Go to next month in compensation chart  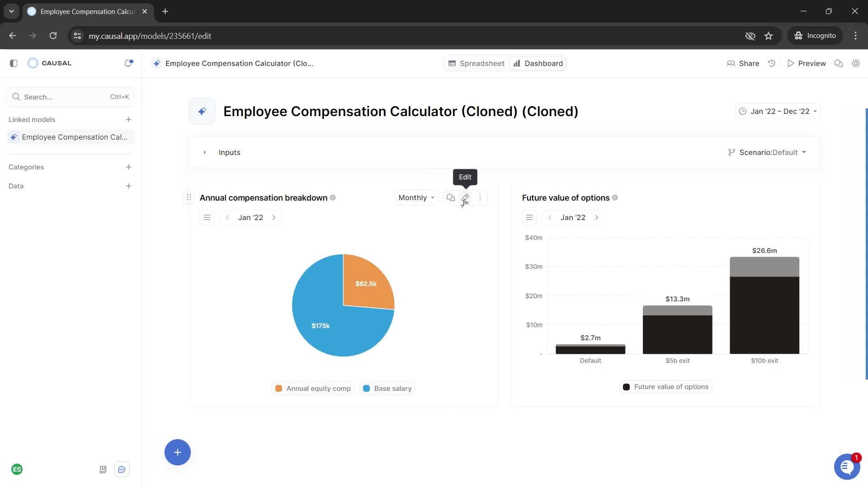274,217
